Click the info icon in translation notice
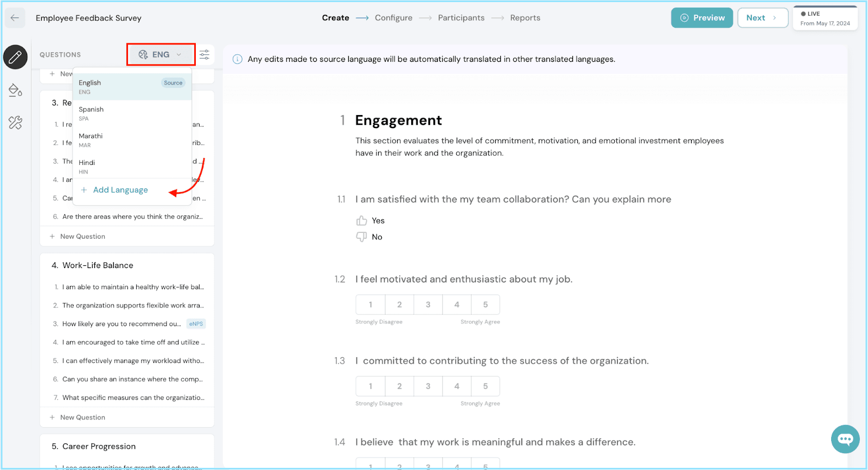The height and width of the screenshot is (470, 868). coord(238,59)
